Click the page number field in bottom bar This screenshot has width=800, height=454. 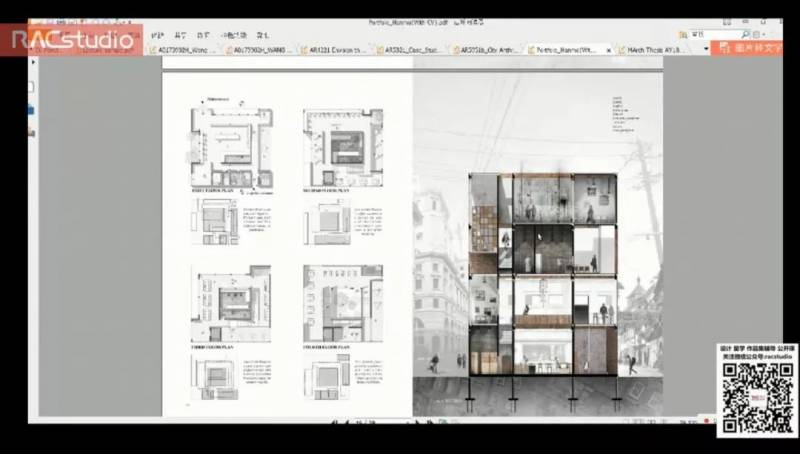[x=362, y=423]
